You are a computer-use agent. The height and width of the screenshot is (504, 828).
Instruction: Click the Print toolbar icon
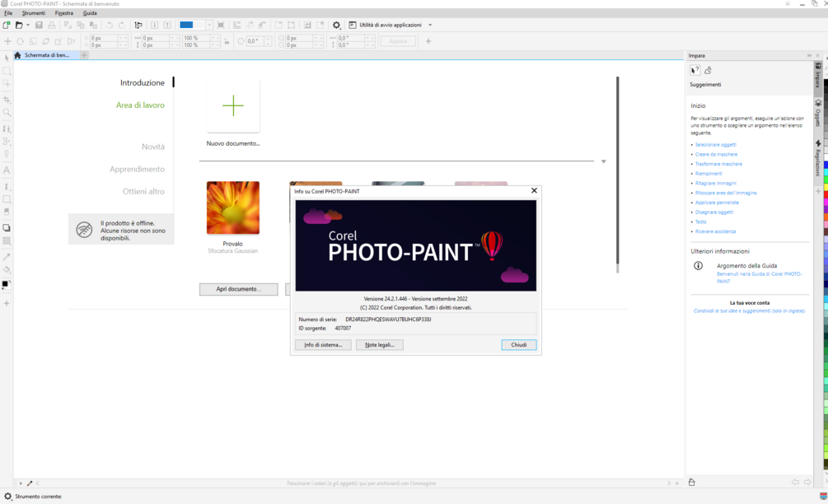pyautogui.click(x=52, y=25)
